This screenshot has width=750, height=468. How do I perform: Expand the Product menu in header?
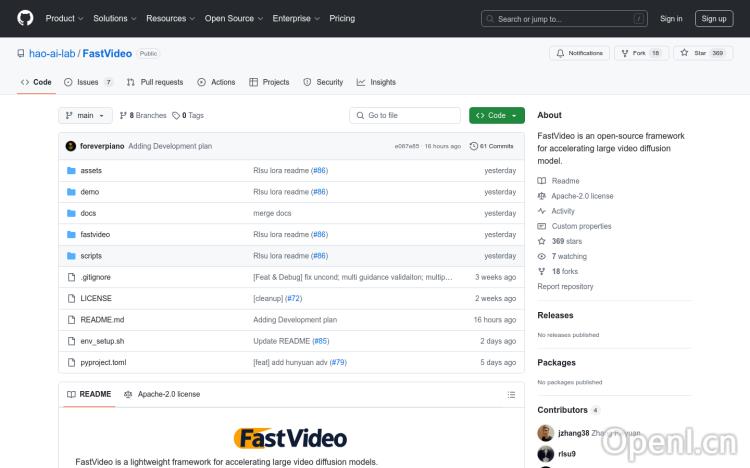[64, 18]
